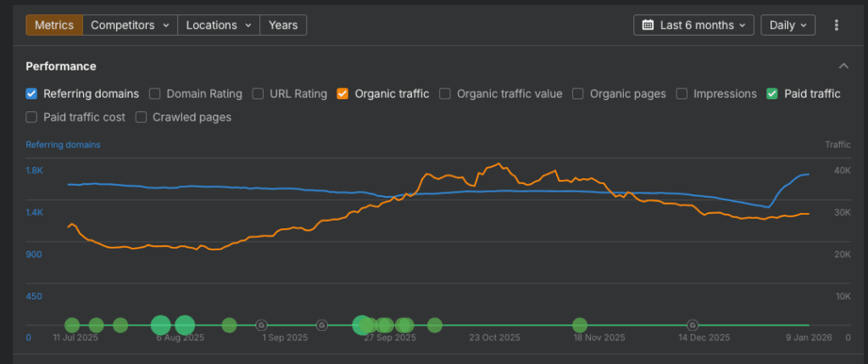Select the Years tab
Viewport: 868px width, 364px height.
point(283,25)
